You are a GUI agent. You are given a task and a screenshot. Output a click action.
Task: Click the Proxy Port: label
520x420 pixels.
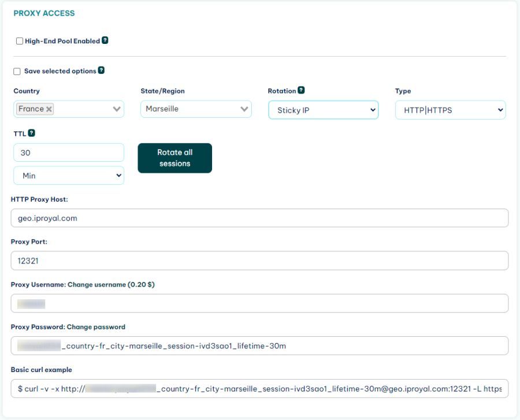click(29, 241)
